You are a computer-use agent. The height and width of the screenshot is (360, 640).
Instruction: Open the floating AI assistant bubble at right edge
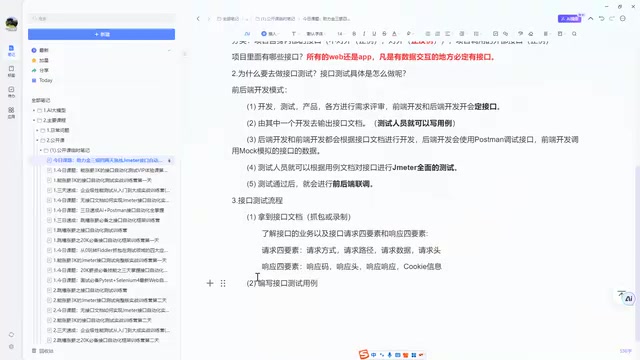629,298
